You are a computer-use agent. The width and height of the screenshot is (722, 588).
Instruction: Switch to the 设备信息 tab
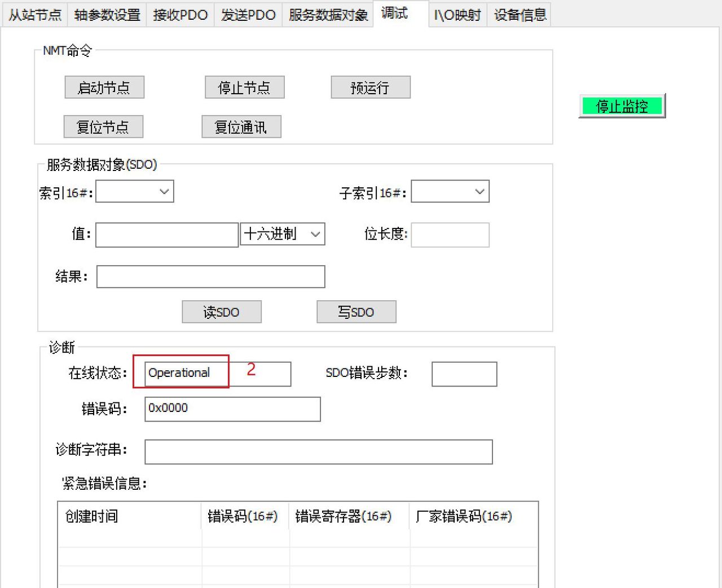coord(519,15)
